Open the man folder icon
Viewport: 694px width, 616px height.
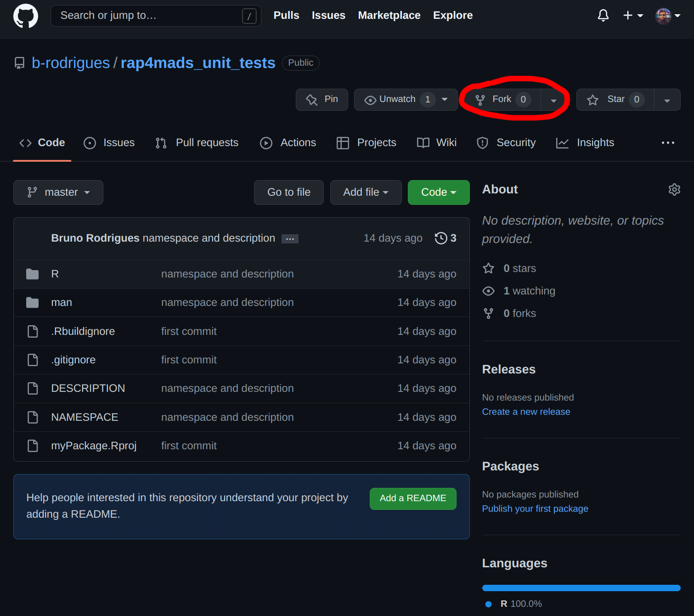click(33, 303)
